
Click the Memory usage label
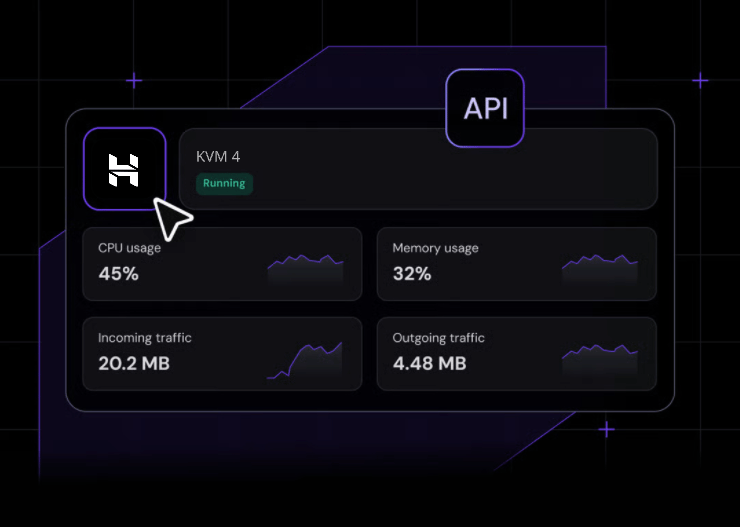point(435,248)
